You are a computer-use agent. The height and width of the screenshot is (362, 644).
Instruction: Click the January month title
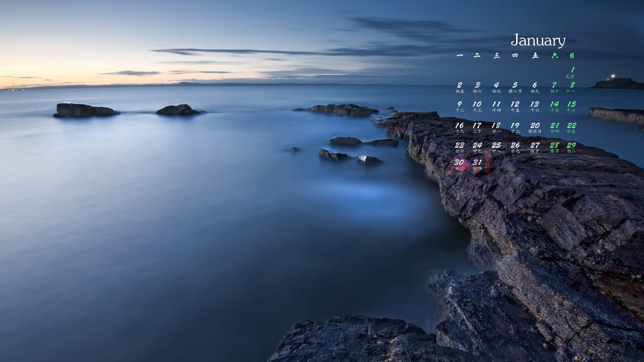tap(538, 41)
